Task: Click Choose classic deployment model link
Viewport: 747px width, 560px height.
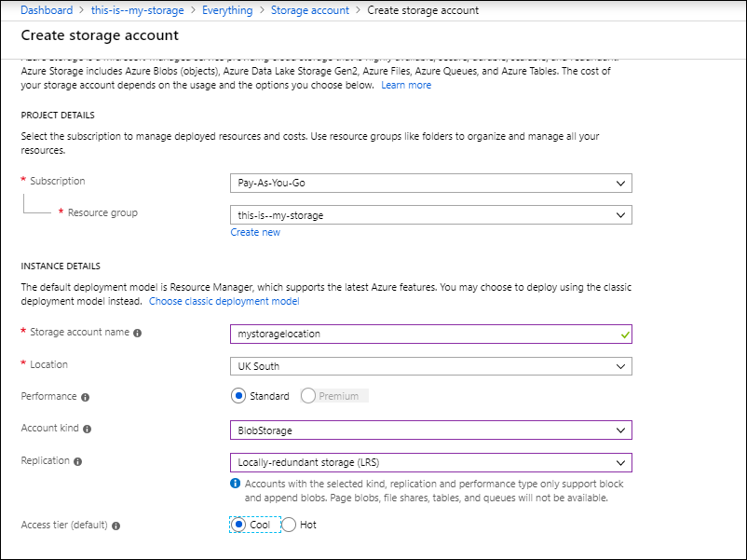Action: click(224, 301)
